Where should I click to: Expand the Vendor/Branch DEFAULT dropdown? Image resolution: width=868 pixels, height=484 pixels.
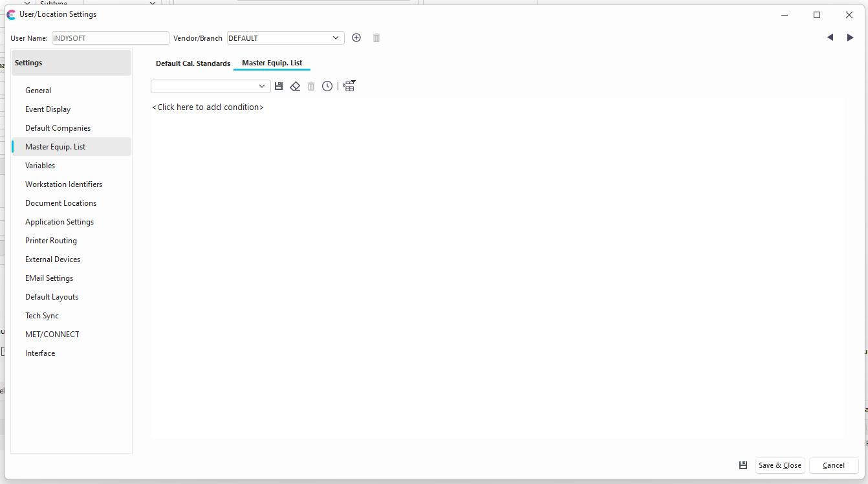335,38
